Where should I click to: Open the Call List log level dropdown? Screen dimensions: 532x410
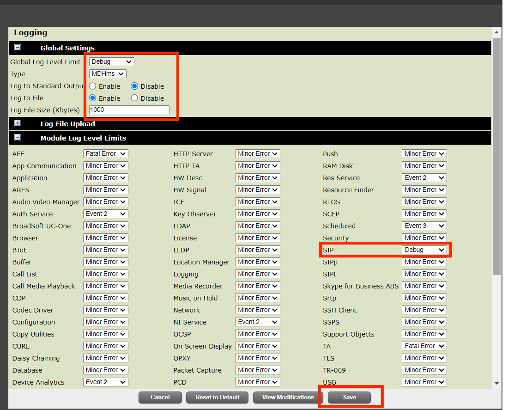pyautogui.click(x=105, y=274)
